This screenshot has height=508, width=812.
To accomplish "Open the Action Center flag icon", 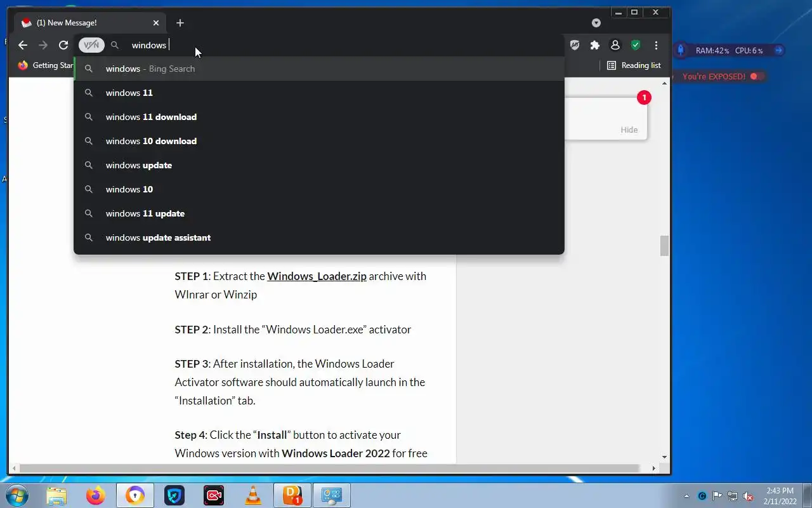I will [x=717, y=496].
